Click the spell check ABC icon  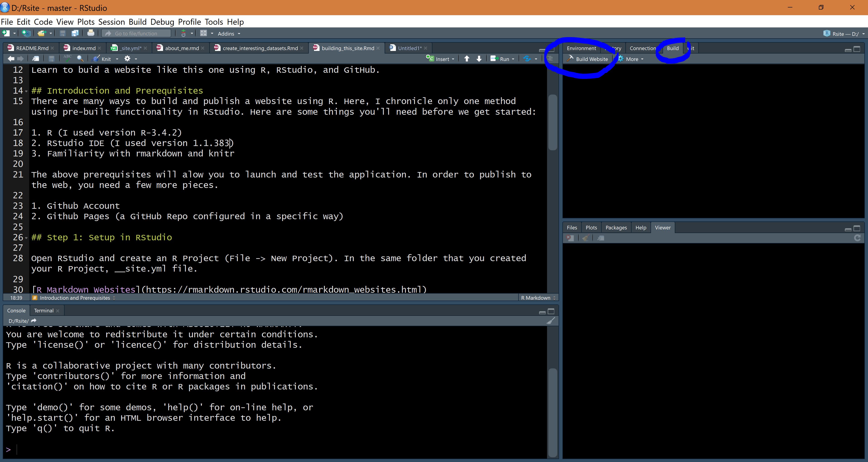(x=68, y=58)
